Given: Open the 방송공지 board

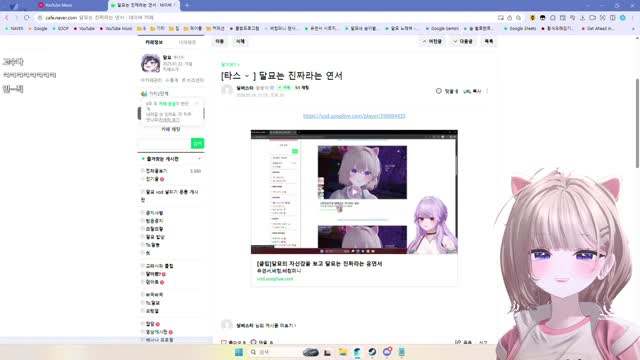Looking at the screenshot, I should point(154,221).
